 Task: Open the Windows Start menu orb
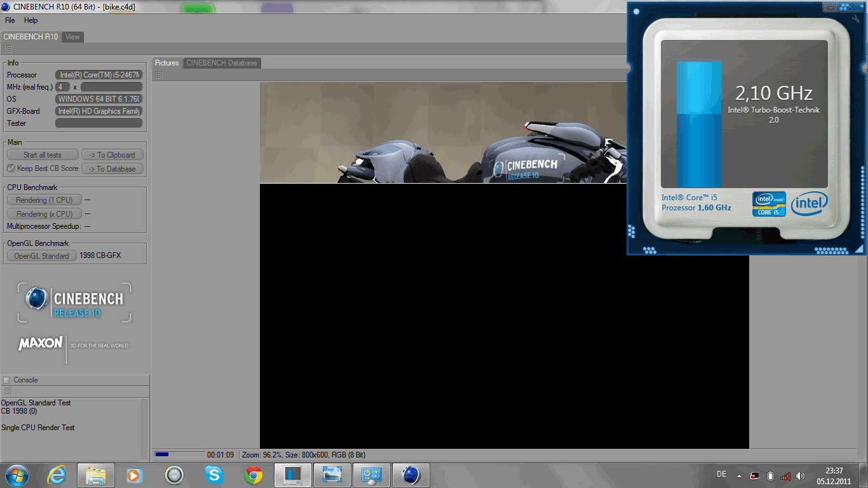pyautogui.click(x=17, y=475)
